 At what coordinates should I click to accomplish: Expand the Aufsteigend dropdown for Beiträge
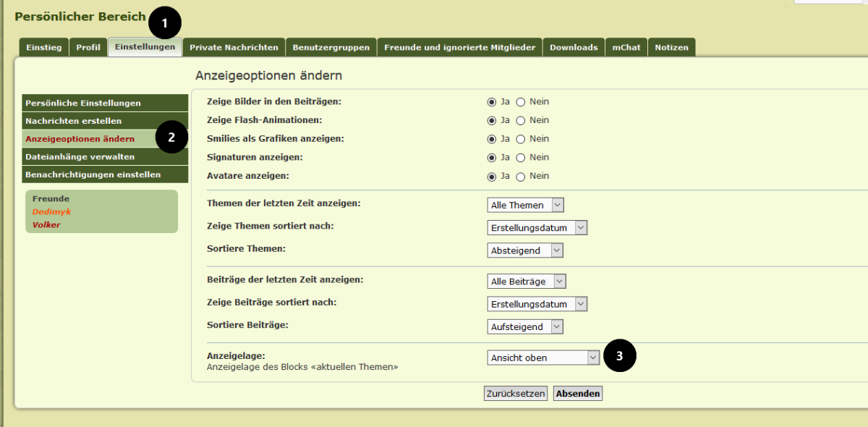point(524,327)
